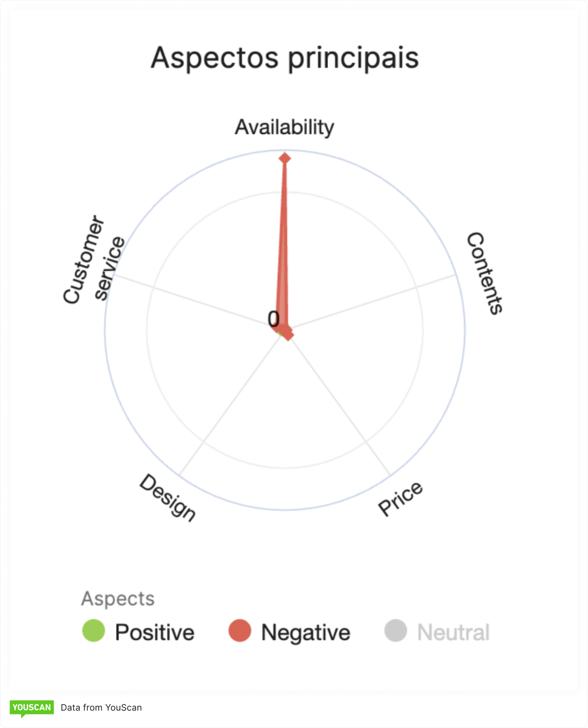Image resolution: width=588 pixels, height=728 pixels.
Task: Select the Design axis label
Action: (x=168, y=497)
